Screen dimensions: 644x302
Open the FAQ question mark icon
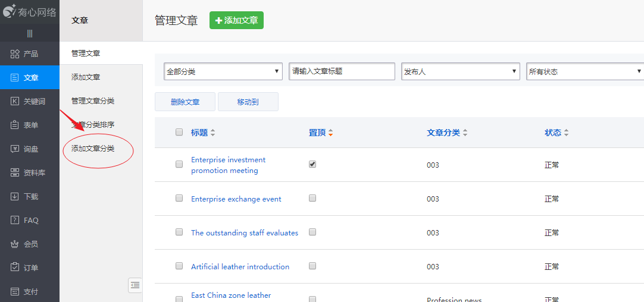15,221
